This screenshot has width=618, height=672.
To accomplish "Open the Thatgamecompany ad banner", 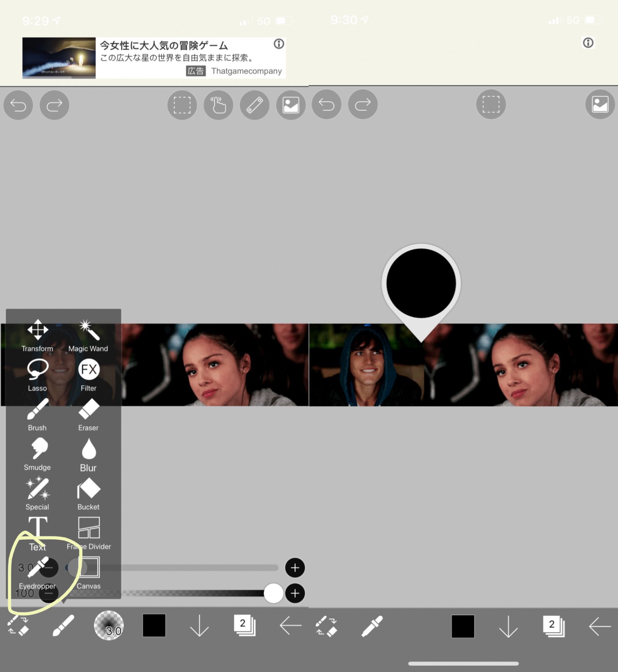I will tap(154, 58).
